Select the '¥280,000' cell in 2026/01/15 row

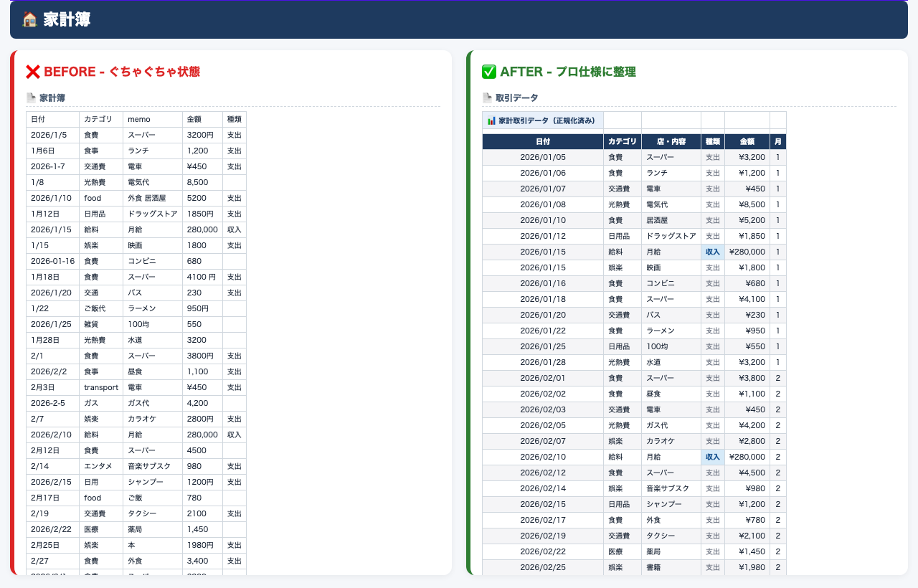(x=747, y=252)
